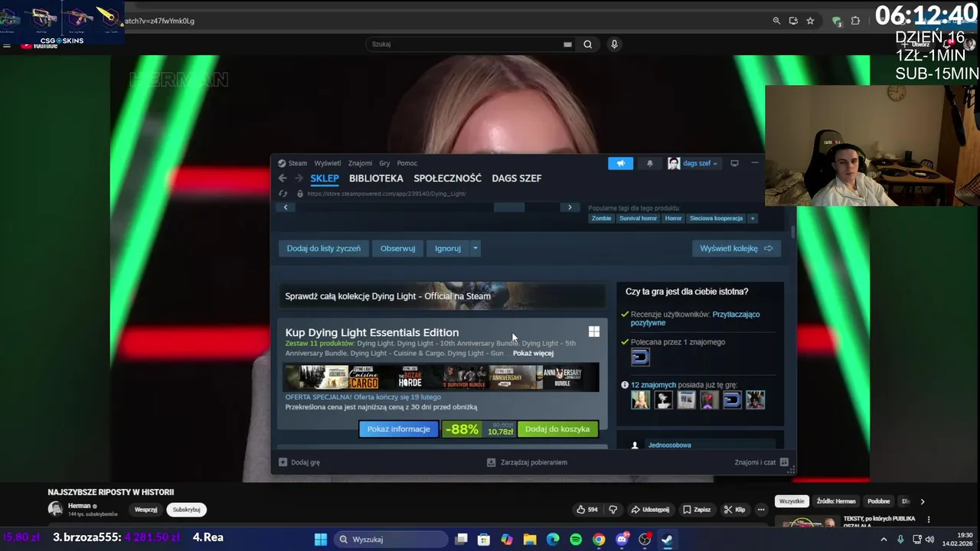980x551 pixels.
Task: Click the Obserwuj button
Action: coord(397,248)
